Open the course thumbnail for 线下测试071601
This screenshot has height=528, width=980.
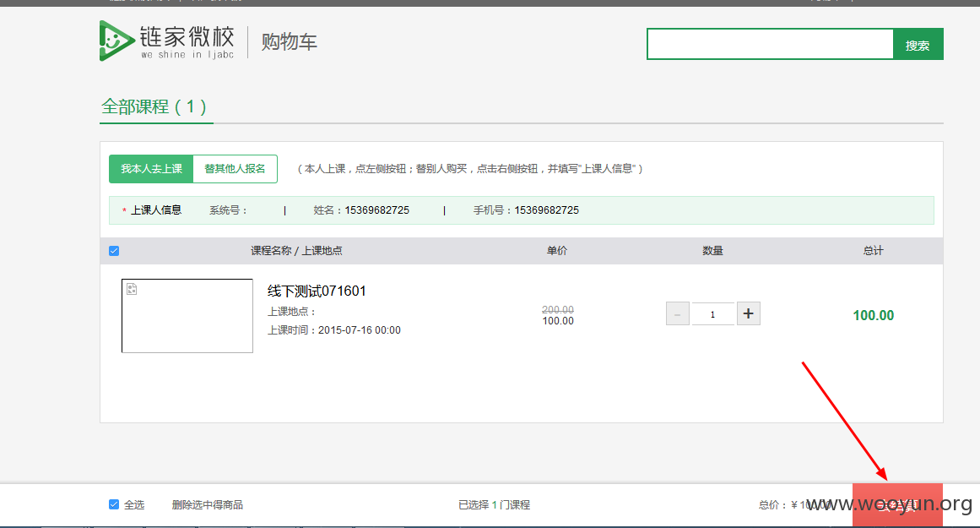point(187,315)
